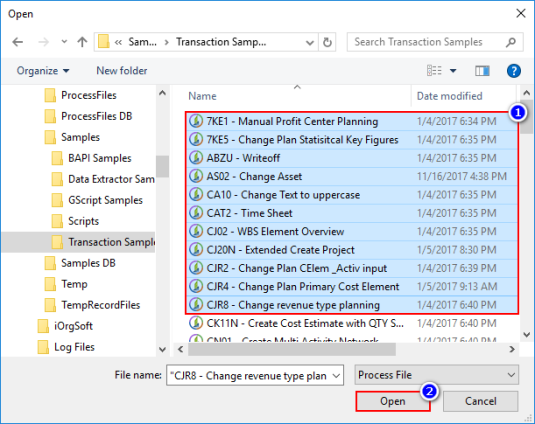Image resolution: width=535 pixels, height=424 pixels.
Task: Click the view layout icon
Action: 434,71
